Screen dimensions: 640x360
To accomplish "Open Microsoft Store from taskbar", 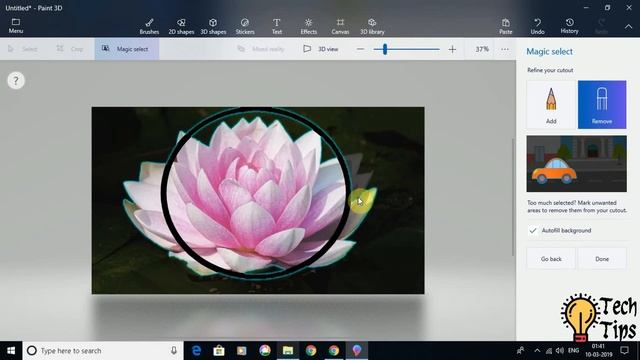I will [219, 351].
